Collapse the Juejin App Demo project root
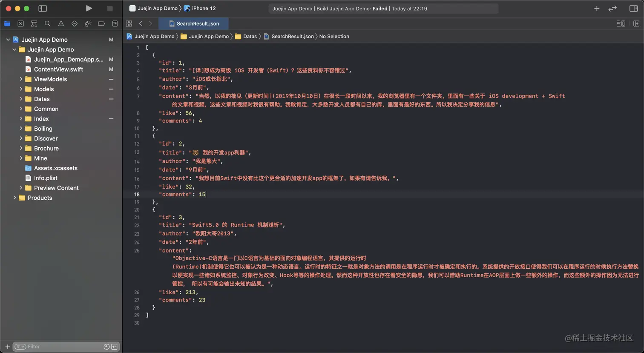Viewport: 644px width, 353px height. pos(8,40)
